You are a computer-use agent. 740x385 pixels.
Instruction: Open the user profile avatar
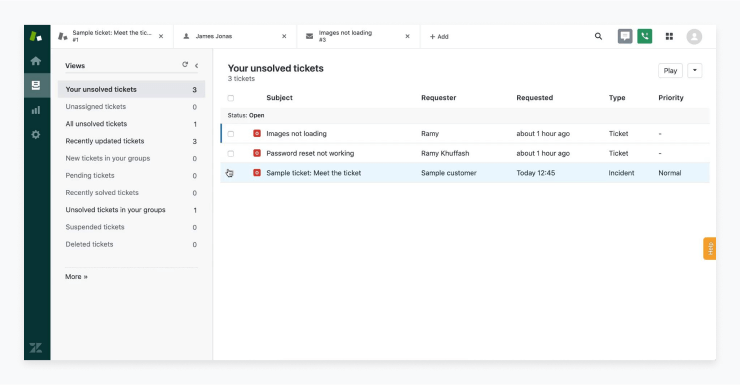[694, 37]
